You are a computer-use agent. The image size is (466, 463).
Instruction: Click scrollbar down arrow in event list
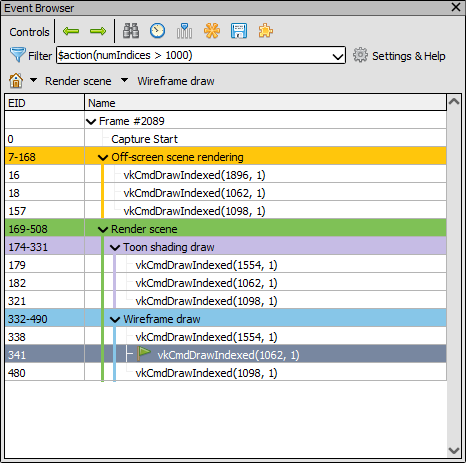(x=454, y=451)
